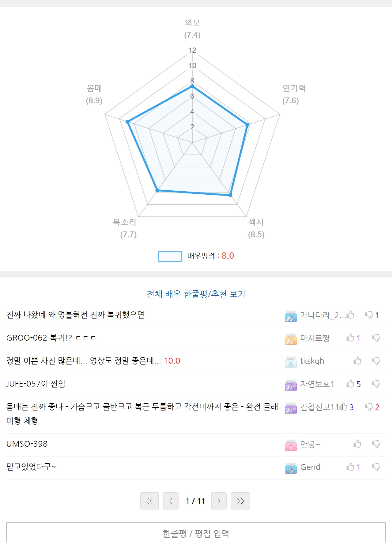Go to the previous comments page

[x=171, y=501]
